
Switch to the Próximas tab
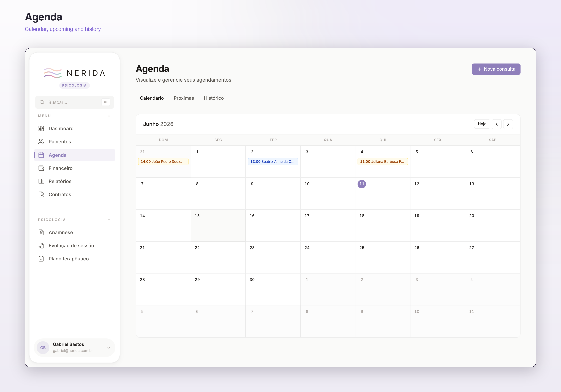pyautogui.click(x=184, y=98)
